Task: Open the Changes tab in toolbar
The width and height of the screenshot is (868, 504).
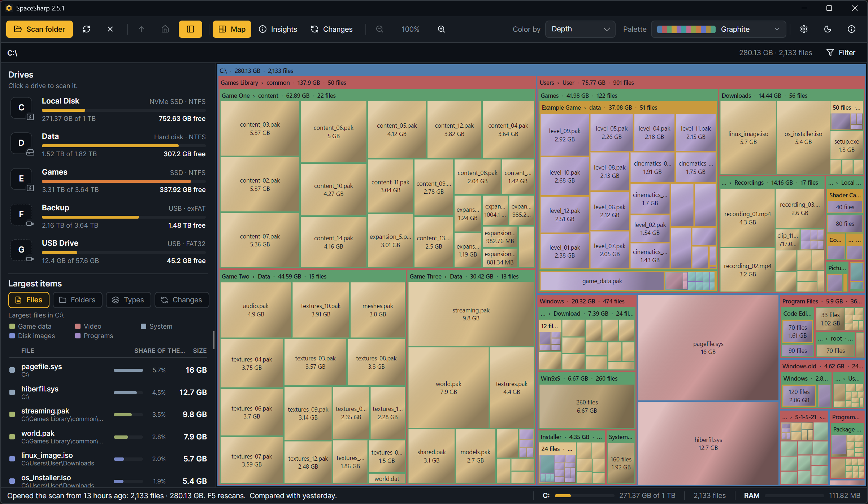Action: click(x=331, y=29)
